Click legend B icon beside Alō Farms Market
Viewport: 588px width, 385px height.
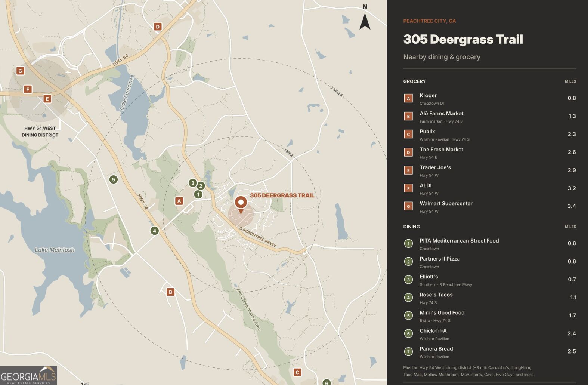pos(408,116)
